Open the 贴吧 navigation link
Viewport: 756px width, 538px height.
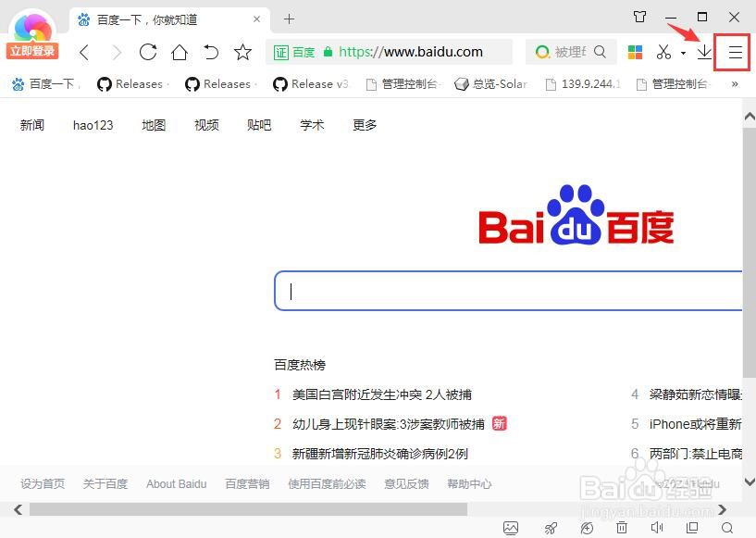[x=259, y=125]
